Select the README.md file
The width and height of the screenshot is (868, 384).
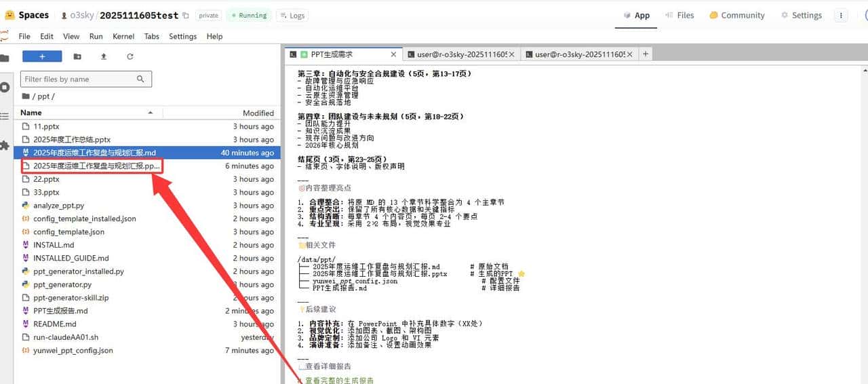click(146, 324)
